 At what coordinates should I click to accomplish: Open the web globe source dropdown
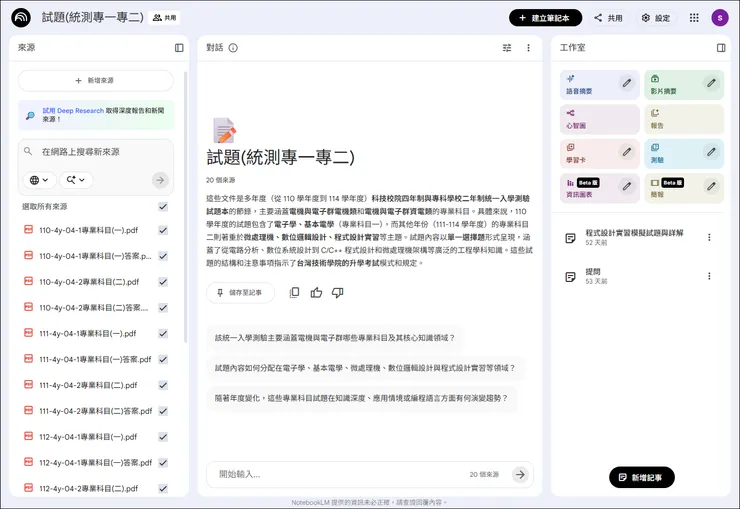point(39,180)
